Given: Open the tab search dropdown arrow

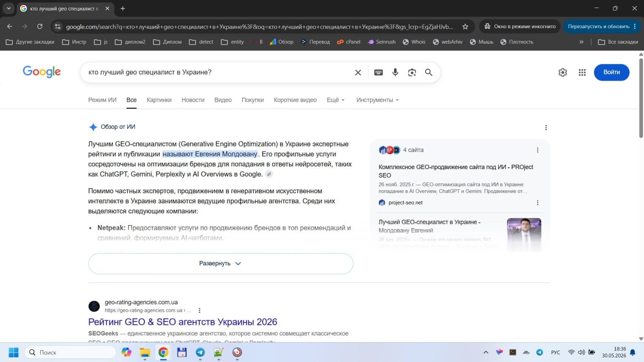Looking at the screenshot, I should [x=9, y=9].
